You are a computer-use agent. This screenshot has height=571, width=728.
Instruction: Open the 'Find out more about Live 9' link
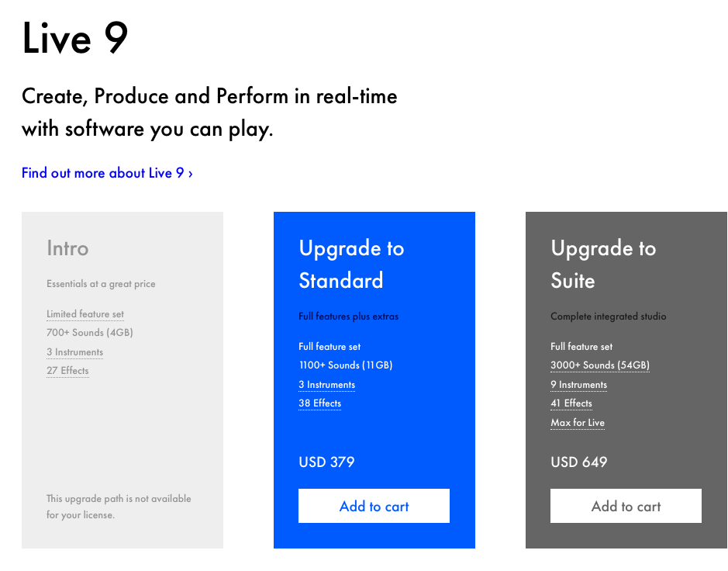(107, 173)
